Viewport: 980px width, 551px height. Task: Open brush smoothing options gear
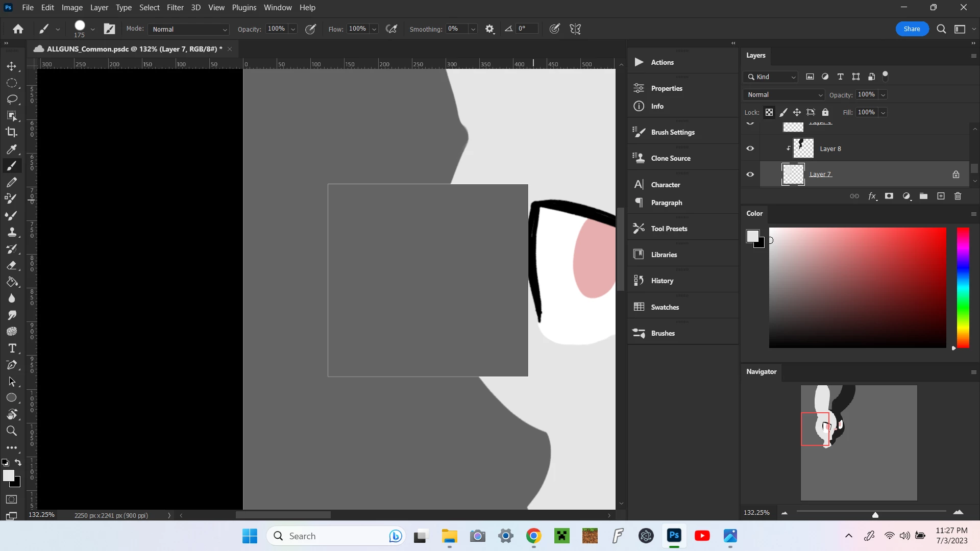pos(489,29)
